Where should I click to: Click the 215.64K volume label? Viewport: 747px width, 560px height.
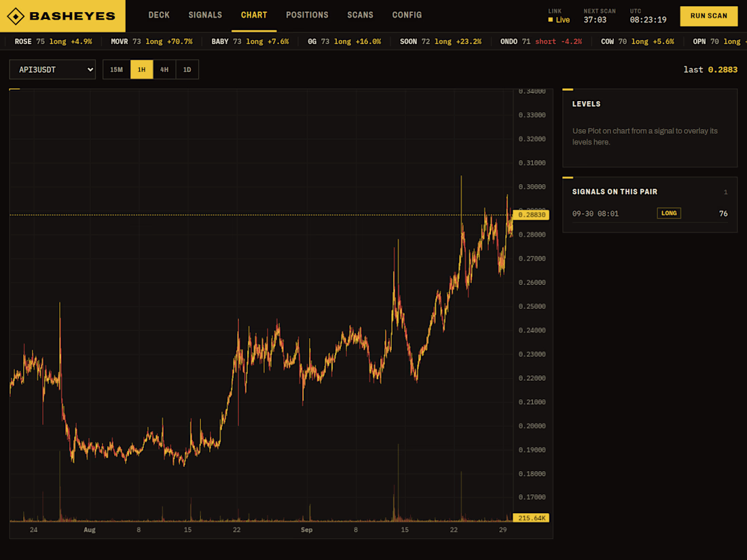[531, 518]
